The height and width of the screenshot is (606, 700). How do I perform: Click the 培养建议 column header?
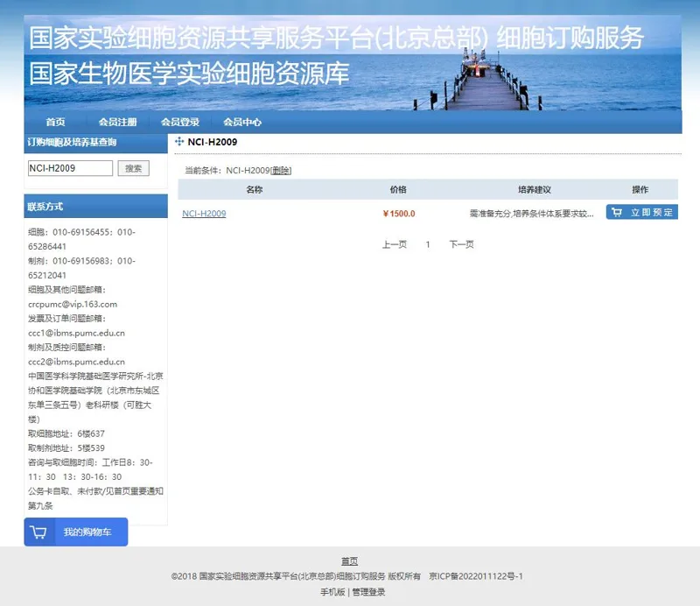pos(535,189)
